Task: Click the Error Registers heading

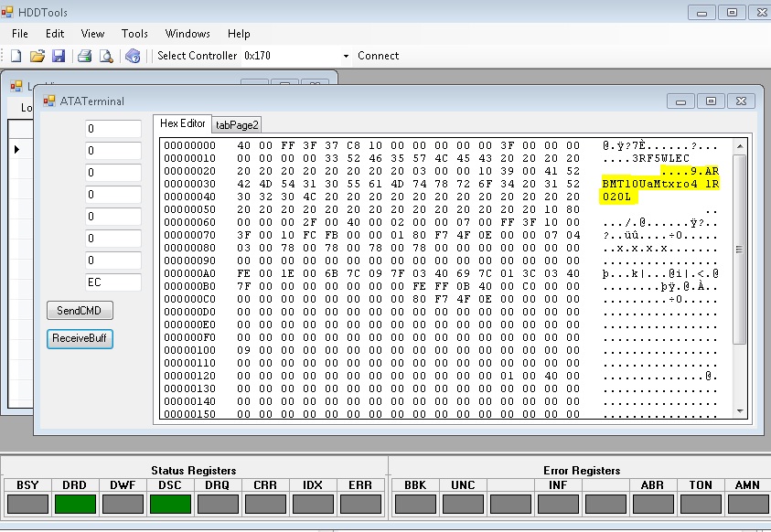Action: (x=582, y=471)
